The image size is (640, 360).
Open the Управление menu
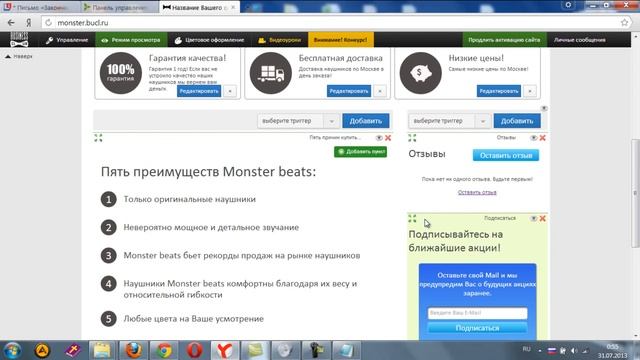67,40
